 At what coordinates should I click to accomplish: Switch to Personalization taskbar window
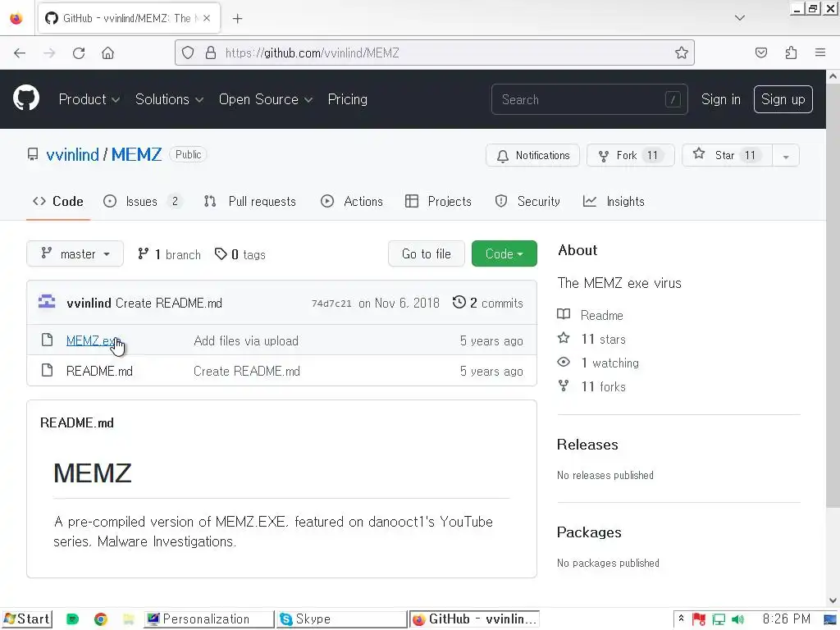209,619
